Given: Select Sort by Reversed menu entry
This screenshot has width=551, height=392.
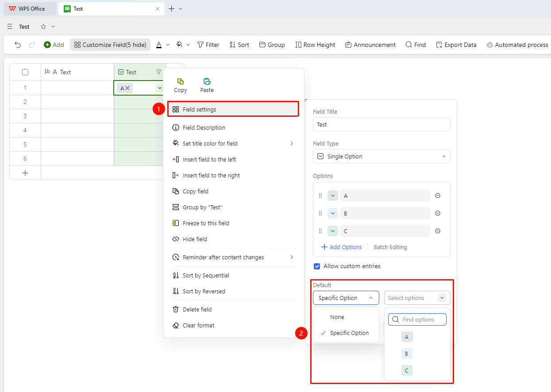Looking at the screenshot, I should coord(233,291).
